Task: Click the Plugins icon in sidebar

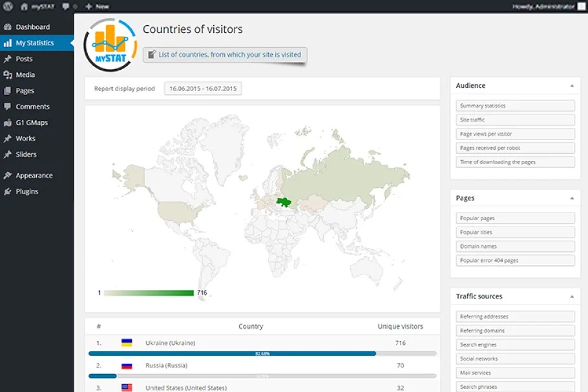Action: coord(8,192)
